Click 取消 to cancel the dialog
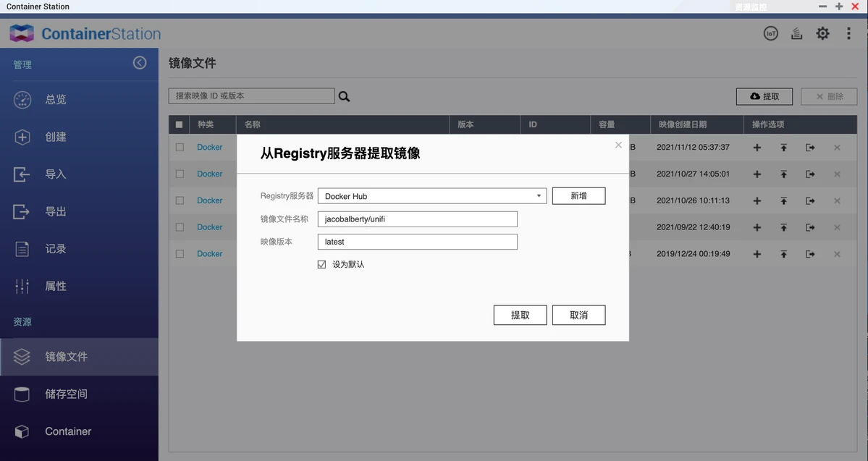Viewport: 868px width, 461px height. point(578,315)
